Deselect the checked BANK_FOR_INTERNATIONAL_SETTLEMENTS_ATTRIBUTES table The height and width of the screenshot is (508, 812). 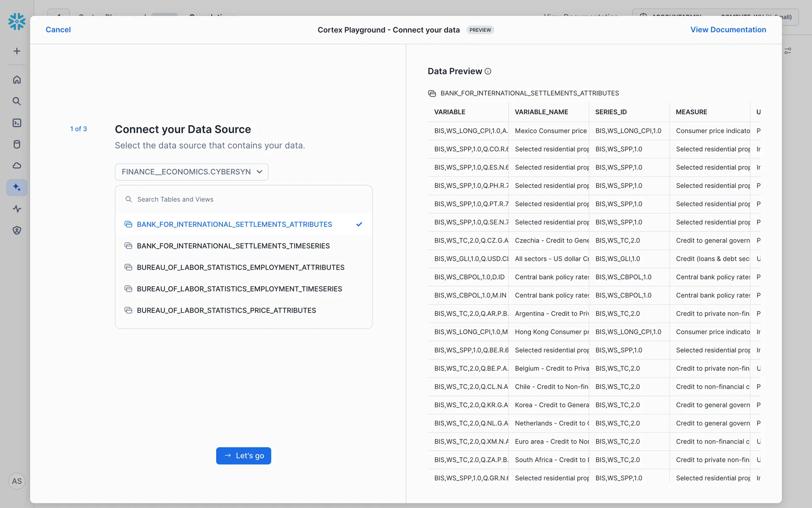234,224
